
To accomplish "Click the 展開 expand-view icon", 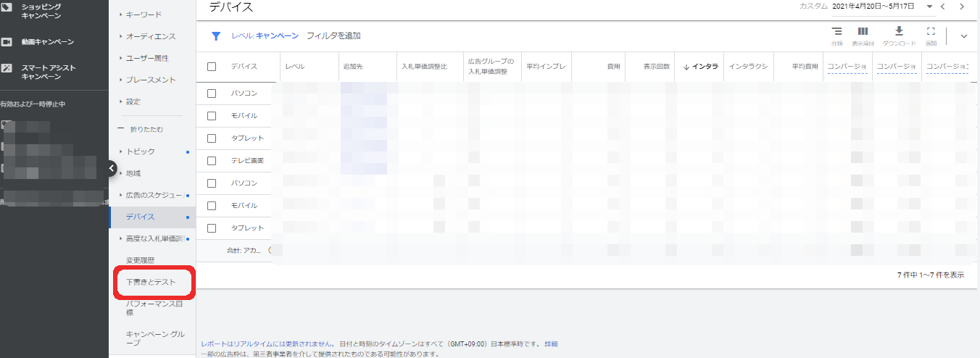I will pos(931,32).
